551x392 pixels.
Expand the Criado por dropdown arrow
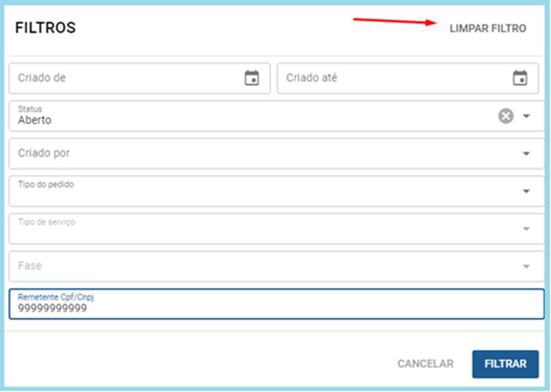[x=526, y=153]
